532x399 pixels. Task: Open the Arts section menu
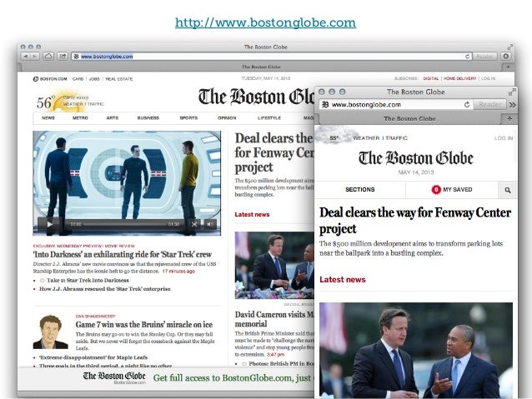113,118
